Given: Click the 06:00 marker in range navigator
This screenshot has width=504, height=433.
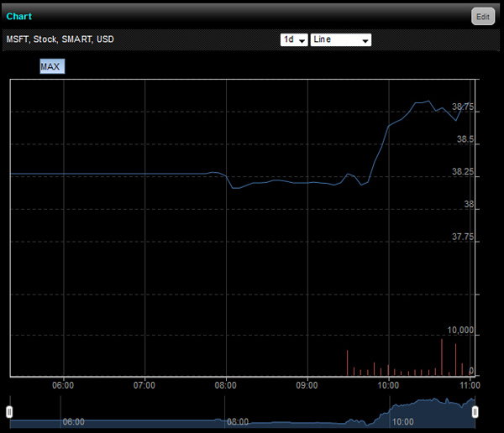Looking at the screenshot, I should pyautogui.click(x=74, y=422).
